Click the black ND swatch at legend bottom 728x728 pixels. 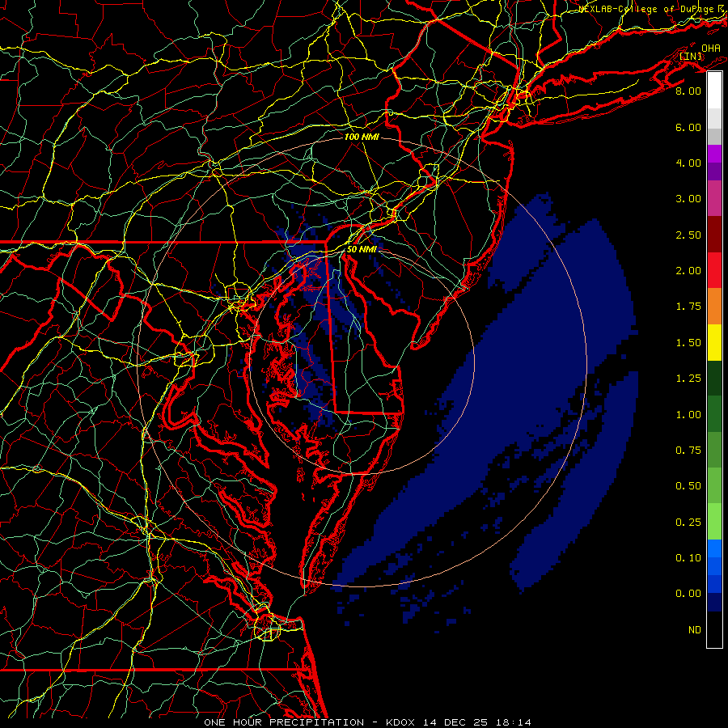714,629
